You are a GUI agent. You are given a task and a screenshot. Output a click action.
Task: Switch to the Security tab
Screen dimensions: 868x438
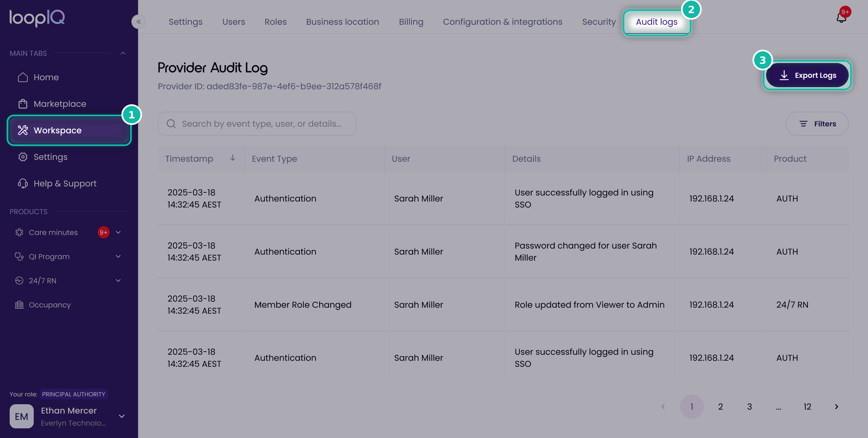(x=599, y=22)
